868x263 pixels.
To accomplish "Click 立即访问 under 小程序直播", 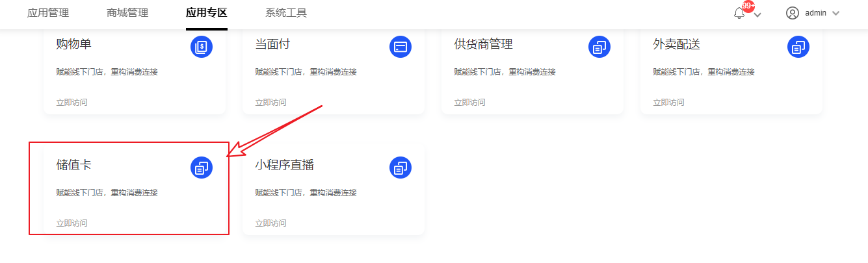I will tap(270, 223).
